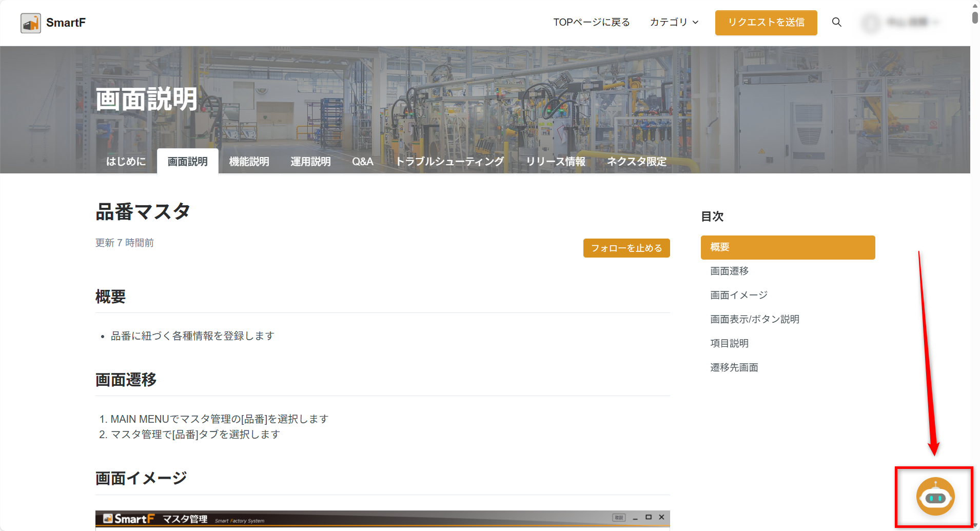Jump to 画面イメージ in table of contents

point(738,295)
